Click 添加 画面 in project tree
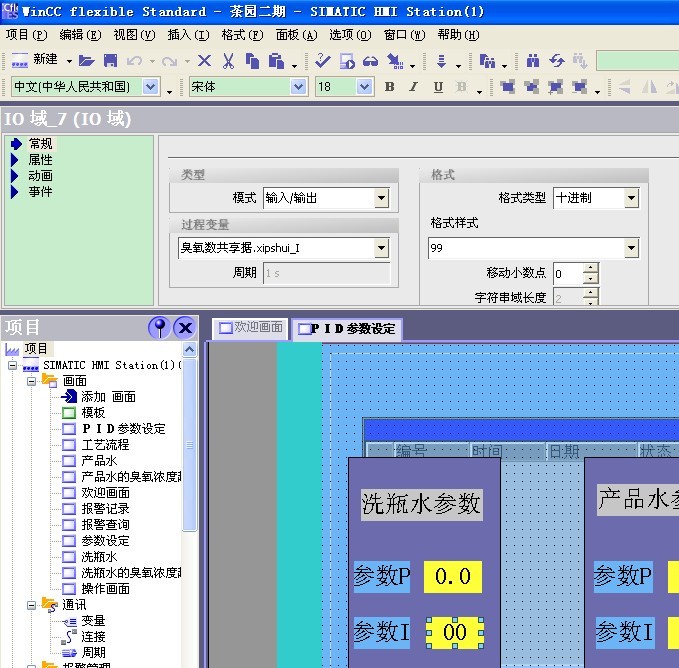 [x=108, y=397]
